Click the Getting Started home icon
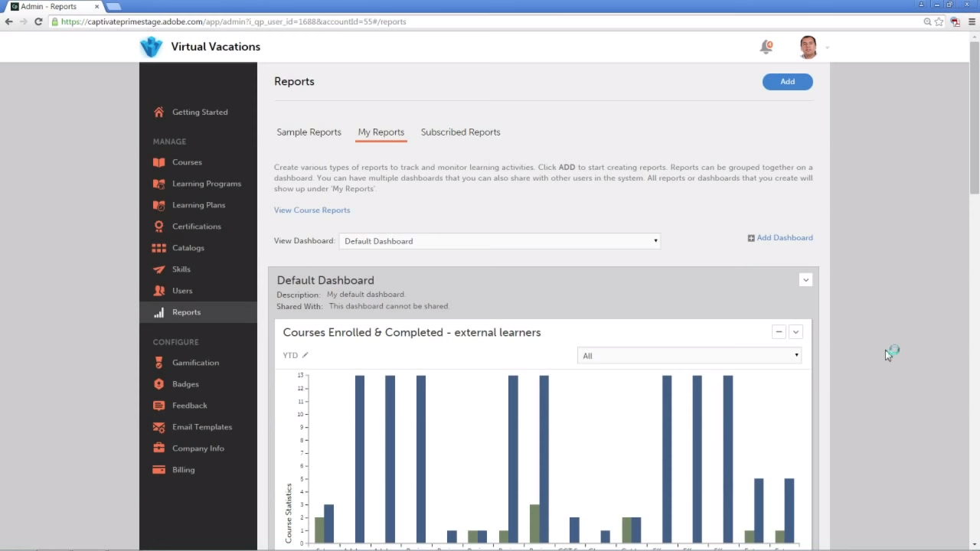The height and width of the screenshot is (551, 980). (158, 112)
